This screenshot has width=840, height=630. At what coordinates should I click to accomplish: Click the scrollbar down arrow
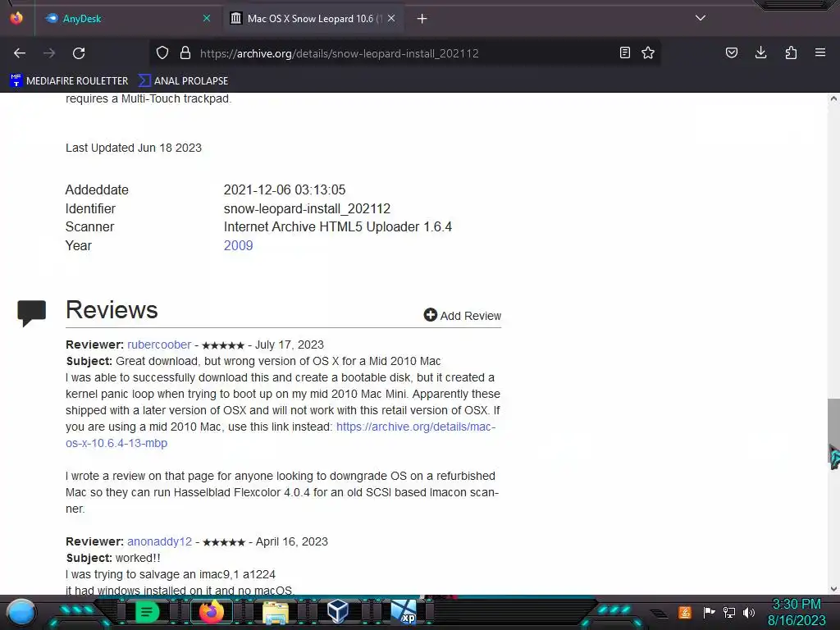833,589
